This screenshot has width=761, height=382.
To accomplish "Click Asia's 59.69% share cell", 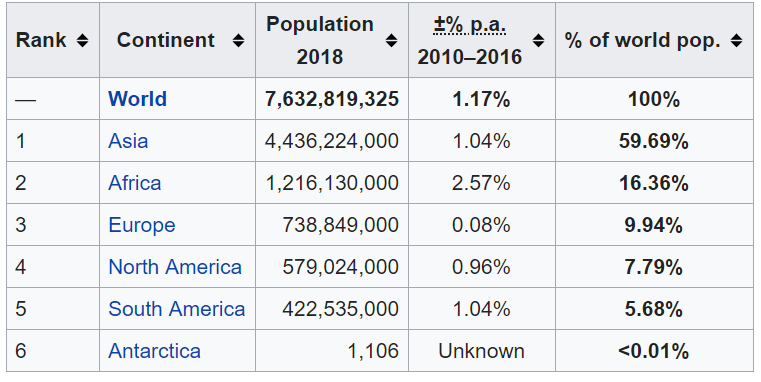I will (x=654, y=141).
